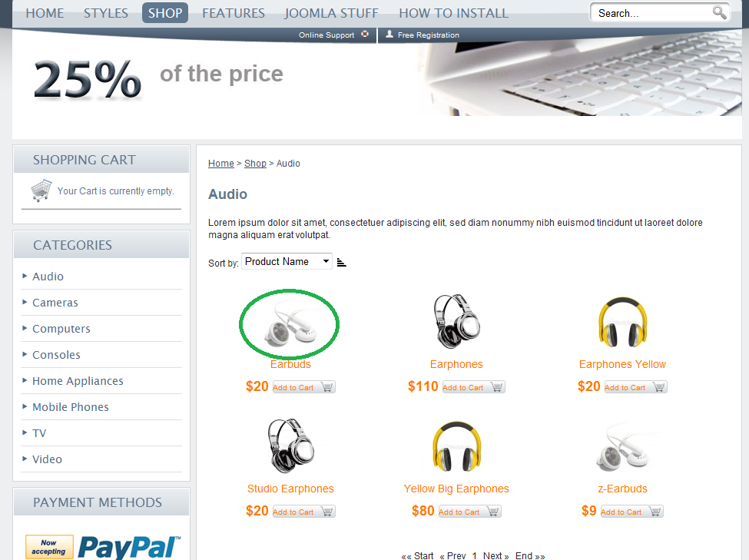Go to the JOOMLA STUFF menu
This screenshot has height=560, width=749.
coord(332,13)
